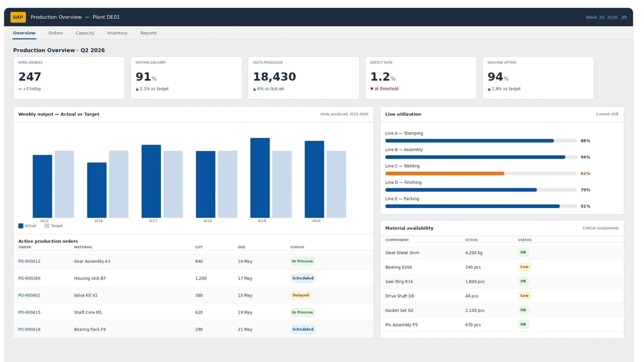This screenshot has height=362, width=644.
Task: Click the Scheduled badge for Housing Unit B7
Action: tap(303, 278)
